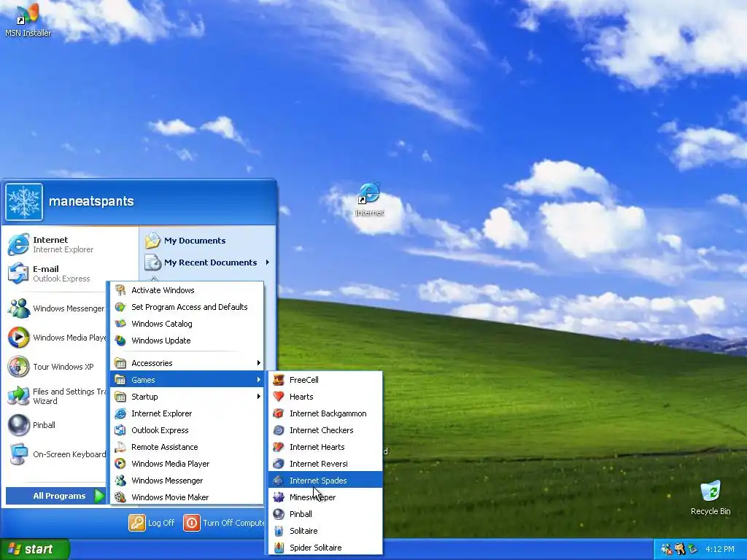The width and height of the screenshot is (747, 560).
Task: Expand the Startup submenu
Action: pos(187,397)
